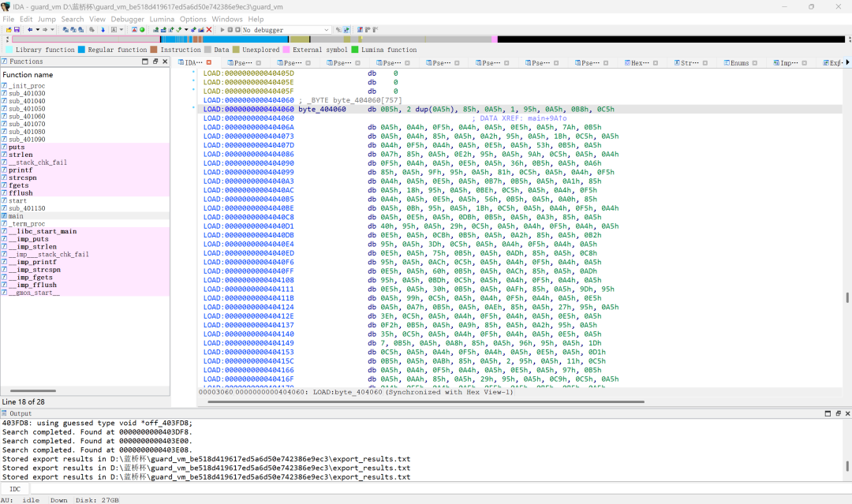
Task: Float the Functions panel
Action: pos(155,62)
